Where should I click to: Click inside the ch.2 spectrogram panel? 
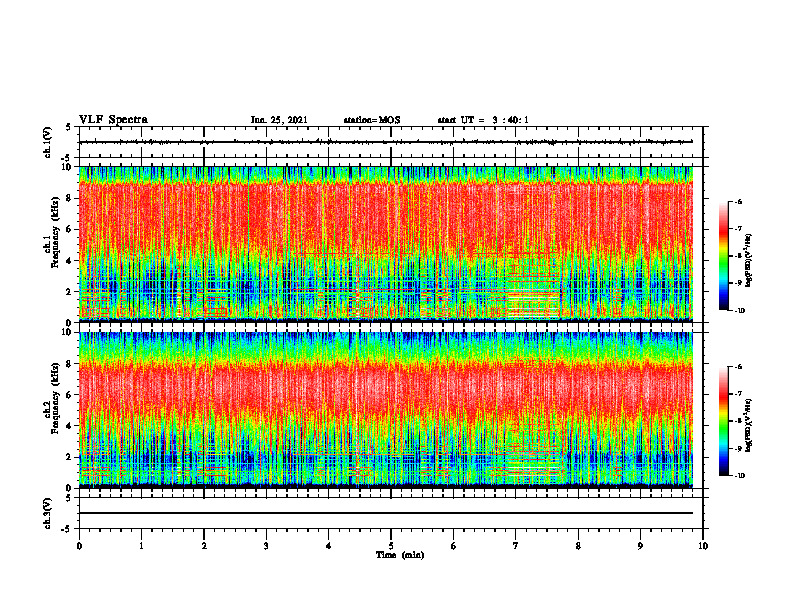386,410
